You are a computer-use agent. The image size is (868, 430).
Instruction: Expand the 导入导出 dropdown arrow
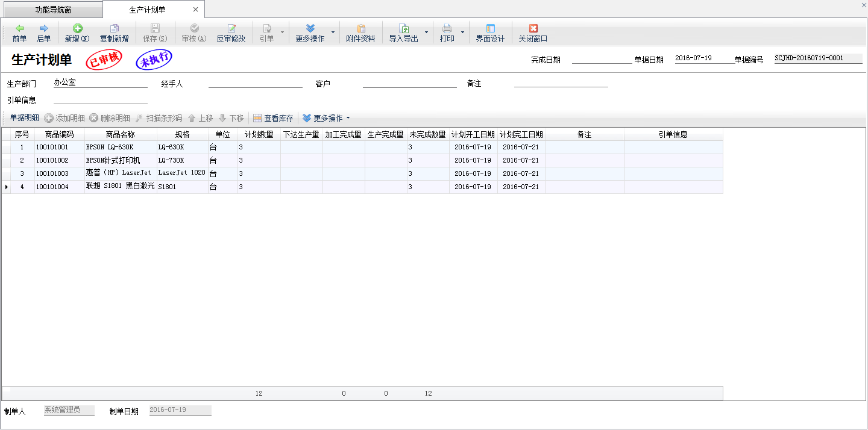click(x=426, y=32)
